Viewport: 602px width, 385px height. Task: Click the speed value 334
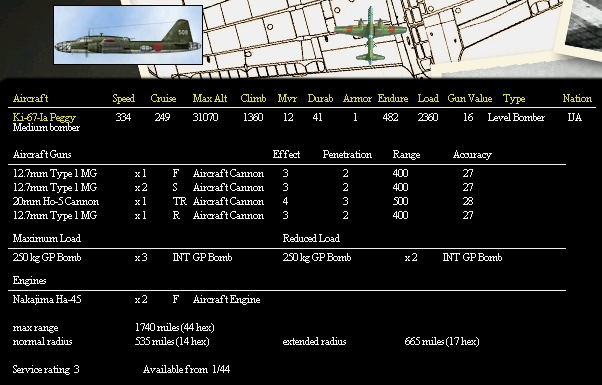(123, 117)
